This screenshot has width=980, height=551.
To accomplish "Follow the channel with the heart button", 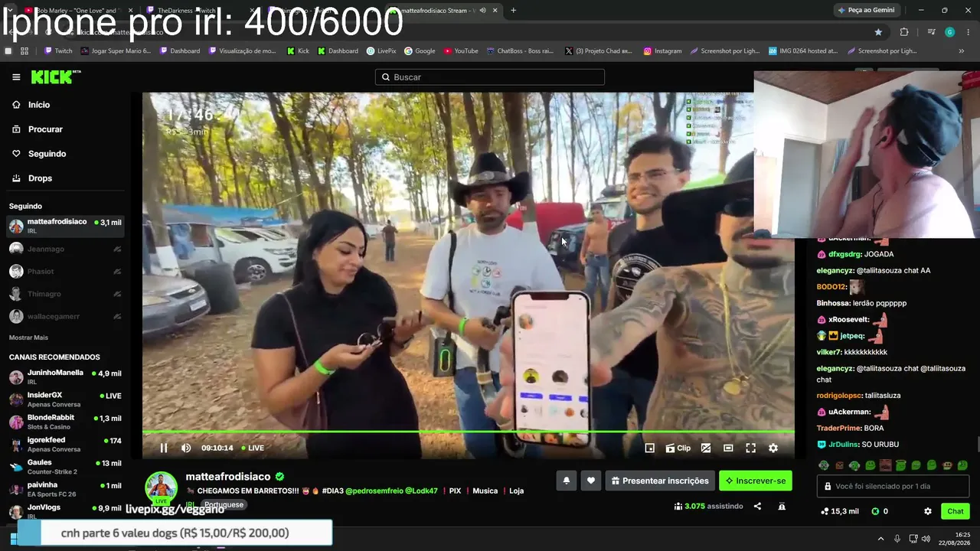I will point(590,481).
